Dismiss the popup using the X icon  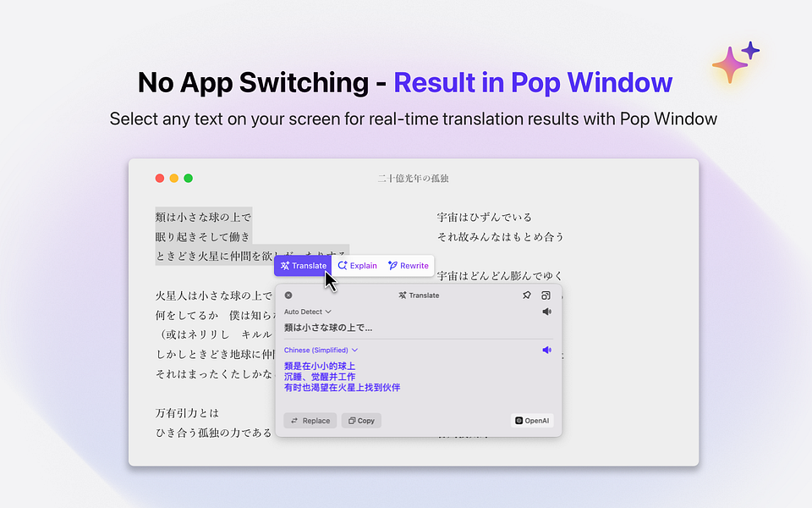(x=288, y=295)
